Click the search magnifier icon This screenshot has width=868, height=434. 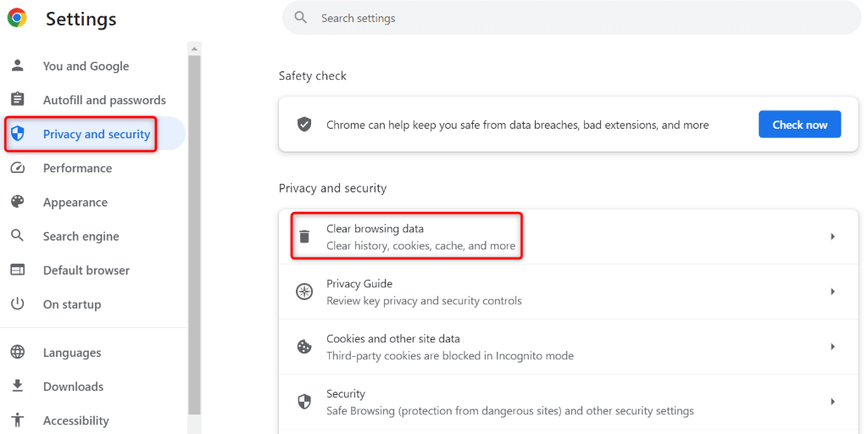[x=300, y=18]
